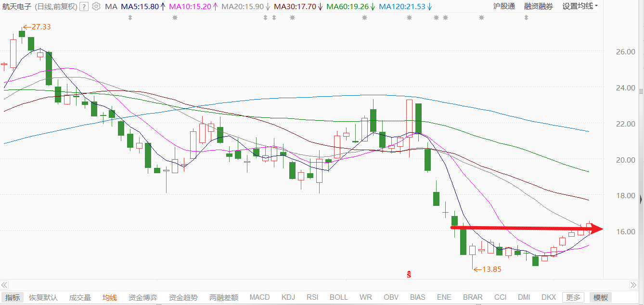Switch to the DKX indicator

tap(548, 297)
